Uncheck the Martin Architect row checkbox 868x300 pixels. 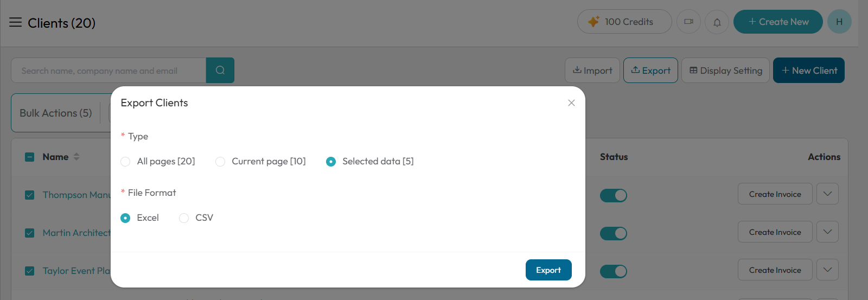point(30,233)
